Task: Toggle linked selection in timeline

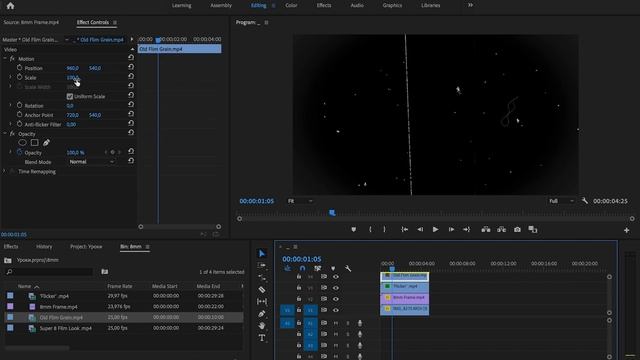Action: coord(317,268)
